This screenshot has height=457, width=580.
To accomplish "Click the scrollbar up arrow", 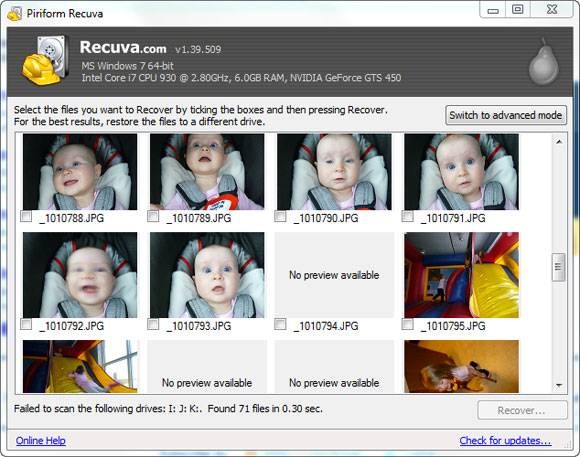I will (559, 142).
